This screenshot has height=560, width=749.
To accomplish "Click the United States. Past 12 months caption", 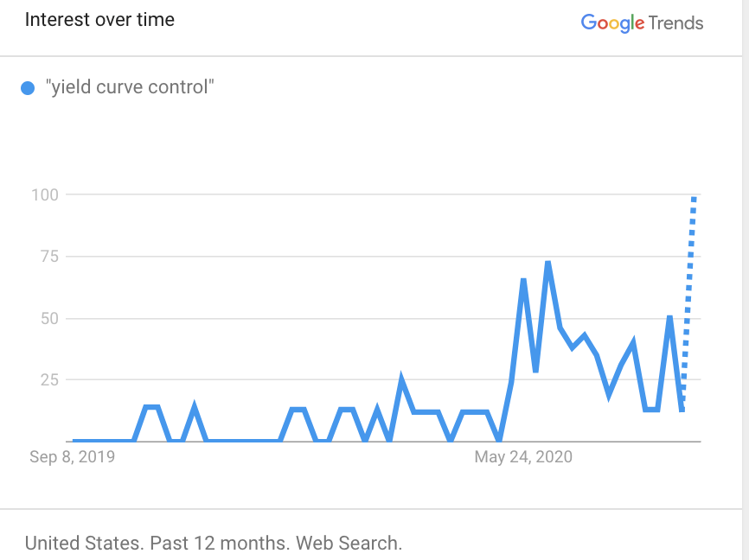I will tap(214, 544).
